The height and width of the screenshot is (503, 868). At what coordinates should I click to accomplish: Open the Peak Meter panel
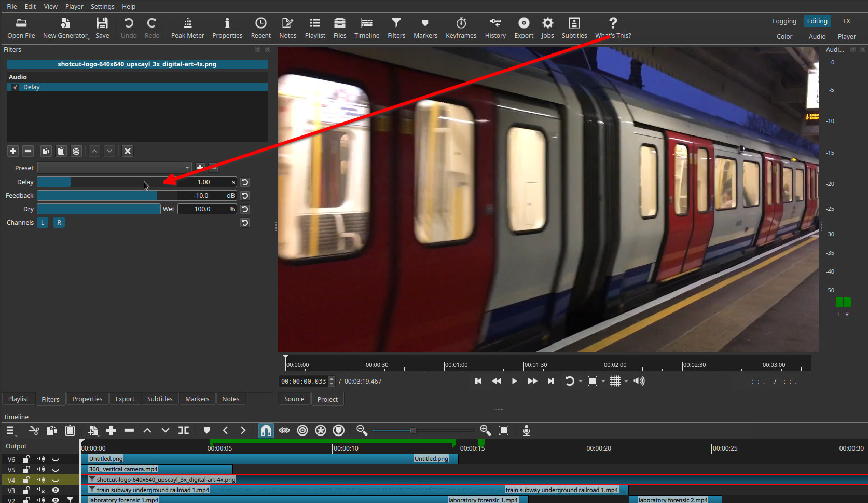[187, 28]
